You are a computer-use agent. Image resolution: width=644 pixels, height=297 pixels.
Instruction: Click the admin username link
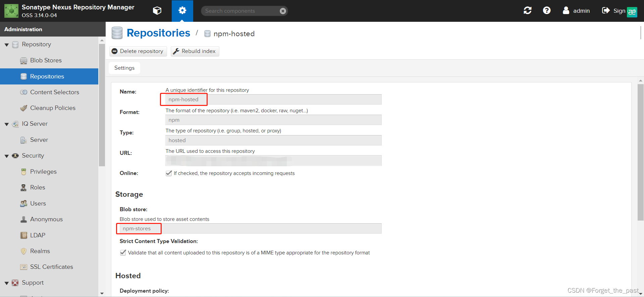tap(581, 11)
